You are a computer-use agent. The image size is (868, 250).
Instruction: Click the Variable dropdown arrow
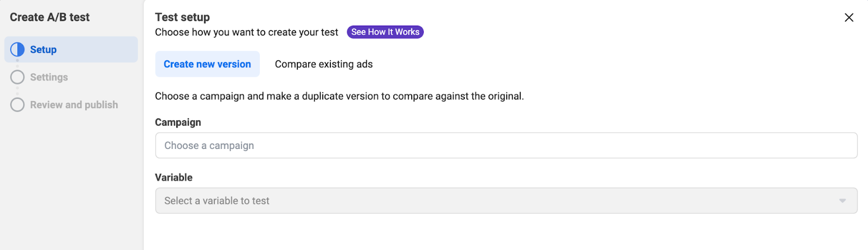843,201
